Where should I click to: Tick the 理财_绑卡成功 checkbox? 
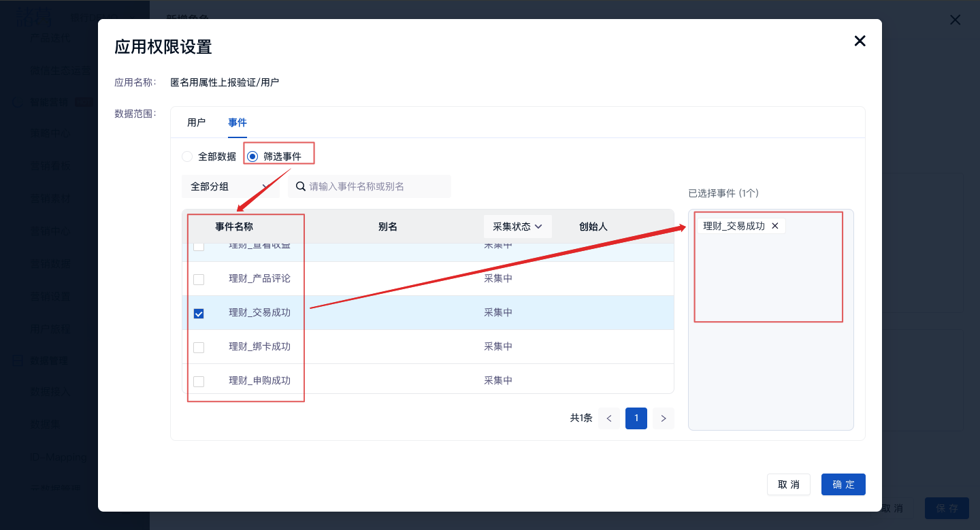[x=199, y=347]
